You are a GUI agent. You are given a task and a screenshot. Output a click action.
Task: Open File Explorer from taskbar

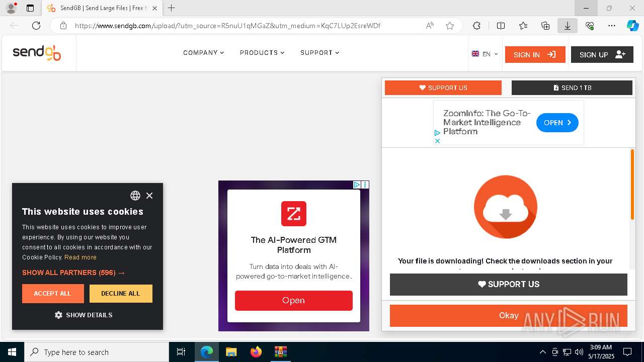(x=231, y=352)
